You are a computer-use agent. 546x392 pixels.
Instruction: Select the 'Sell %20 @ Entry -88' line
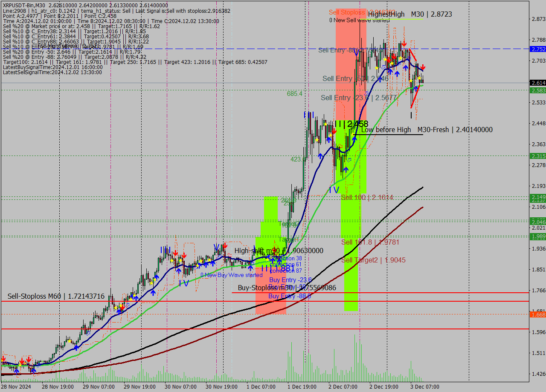tap(75, 57)
